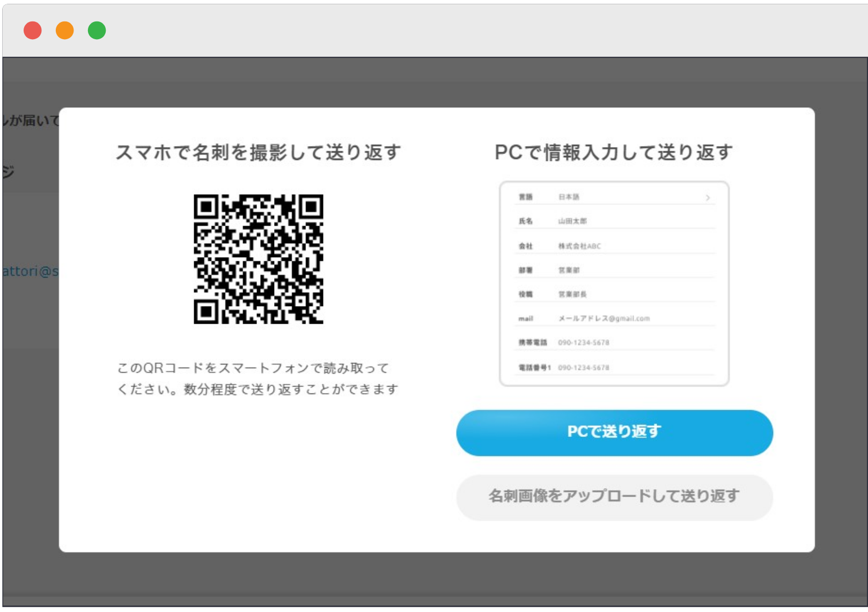Click the business card preview form panel
The width and height of the screenshot is (868, 612).
point(614,282)
